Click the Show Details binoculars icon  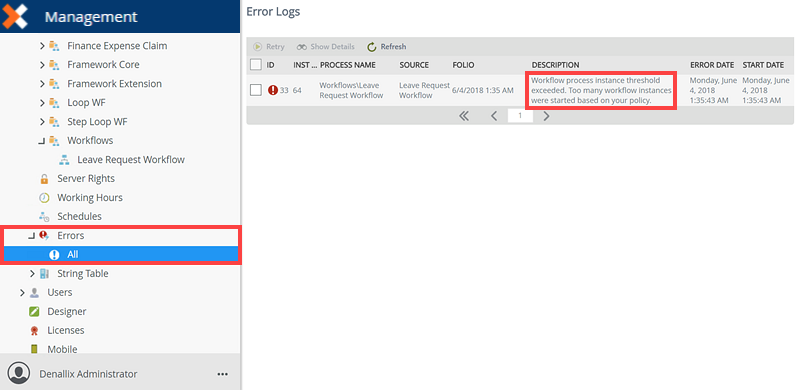click(302, 46)
